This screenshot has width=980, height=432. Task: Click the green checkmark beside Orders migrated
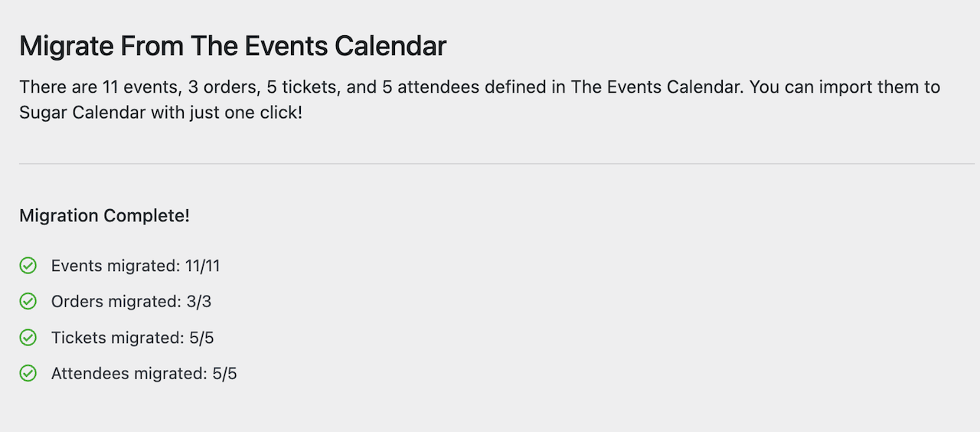pos(28,302)
